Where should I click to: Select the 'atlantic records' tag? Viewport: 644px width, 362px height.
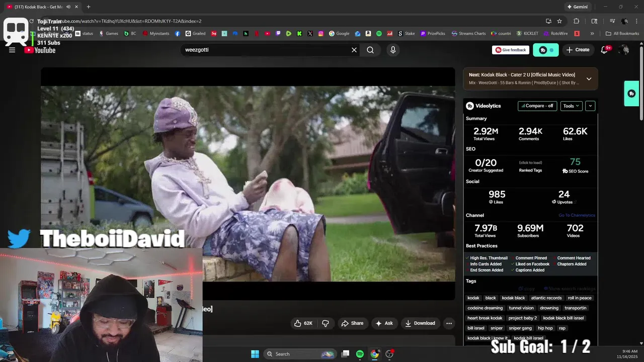546,298
